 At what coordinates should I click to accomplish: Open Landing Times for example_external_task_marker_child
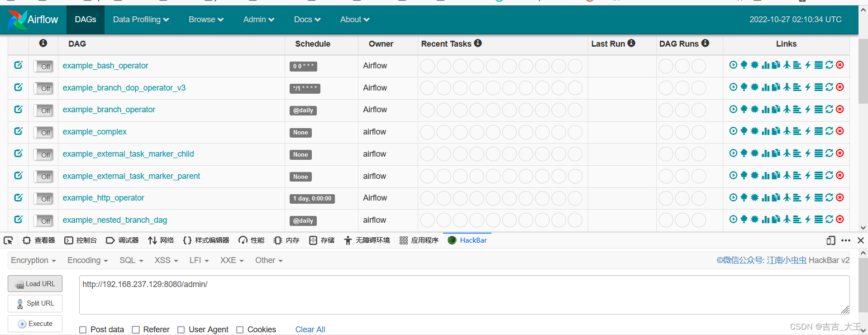tap(787, 153)
